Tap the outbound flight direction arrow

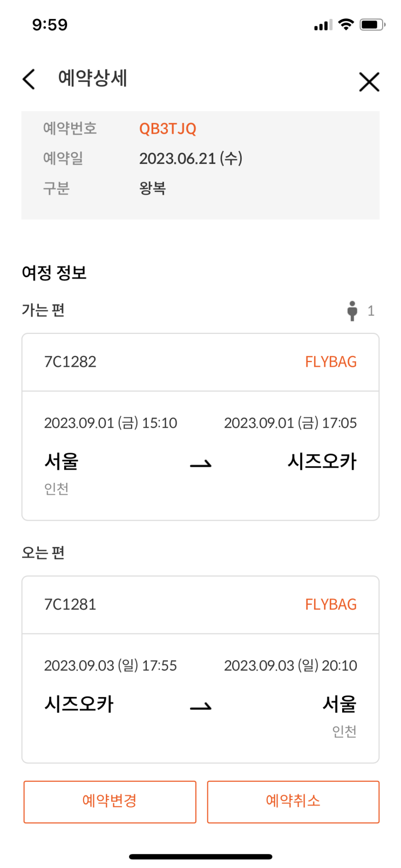coord(201,464)
